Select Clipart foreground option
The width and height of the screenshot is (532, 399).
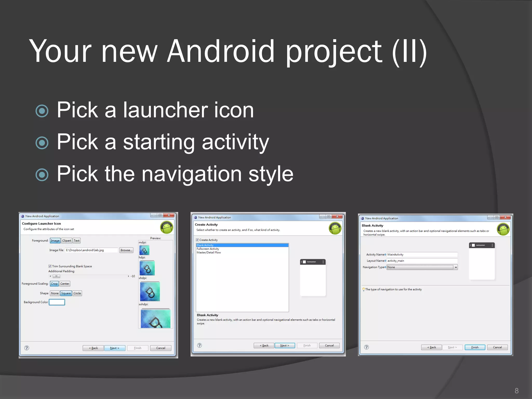(x=66, y=241)
